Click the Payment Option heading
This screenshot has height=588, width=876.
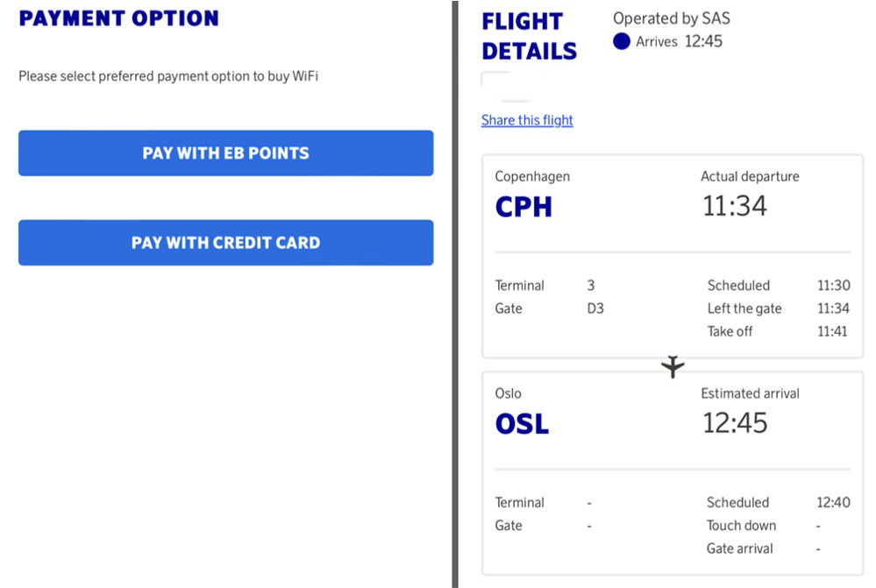click(x=118, y=18)
